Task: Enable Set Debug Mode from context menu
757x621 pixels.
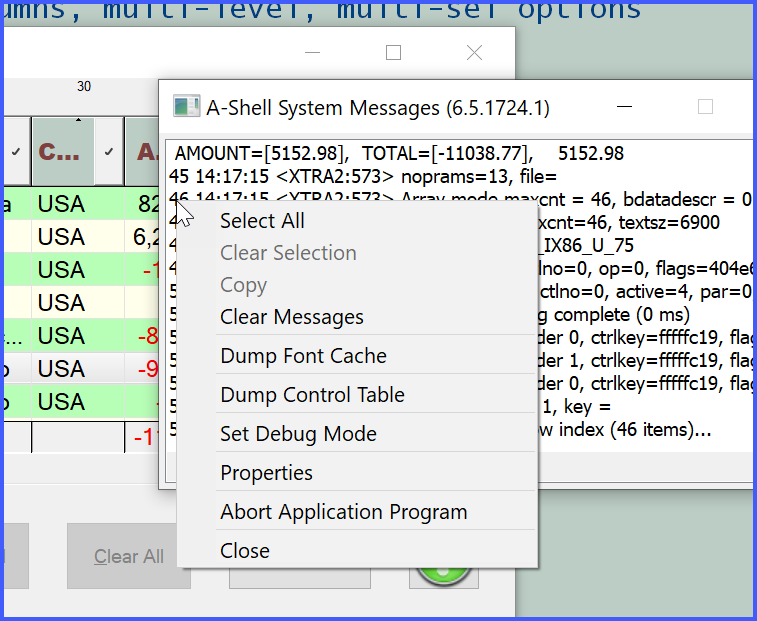Action: coord(298,434)
